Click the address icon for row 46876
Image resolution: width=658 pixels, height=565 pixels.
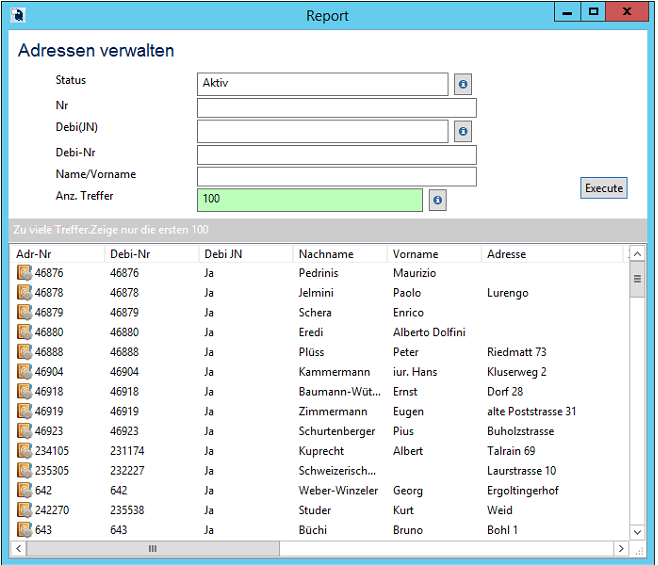24,273
